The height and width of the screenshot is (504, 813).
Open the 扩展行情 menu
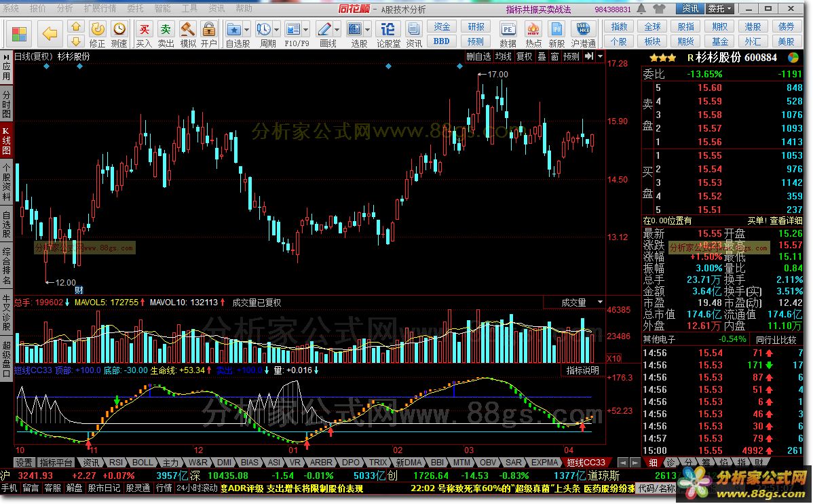[x=100, y=8]
